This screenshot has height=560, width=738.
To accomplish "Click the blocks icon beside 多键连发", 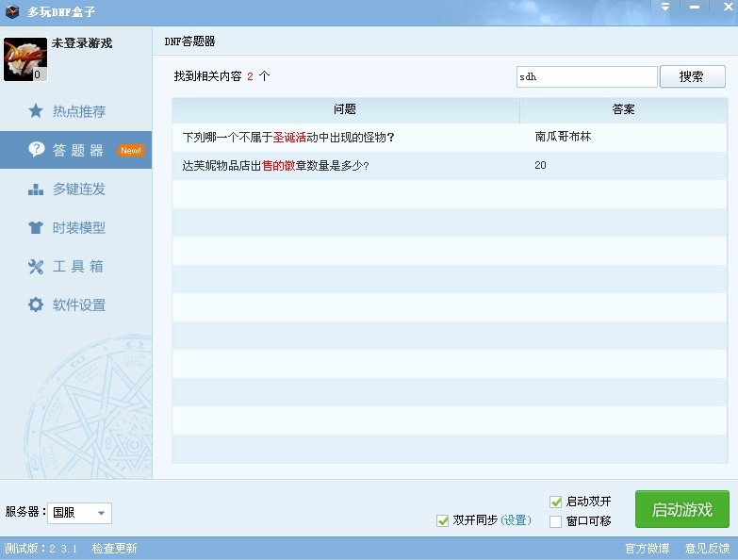I will click(36, 189).
